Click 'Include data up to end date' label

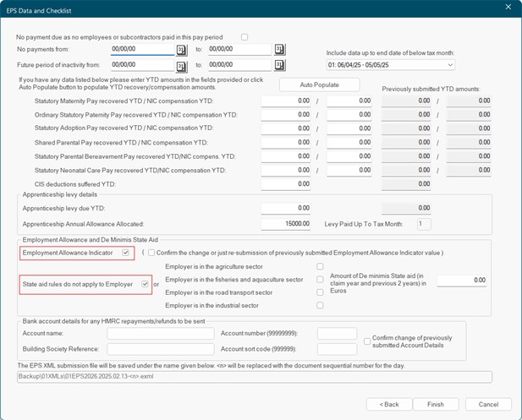coord(390,53)
